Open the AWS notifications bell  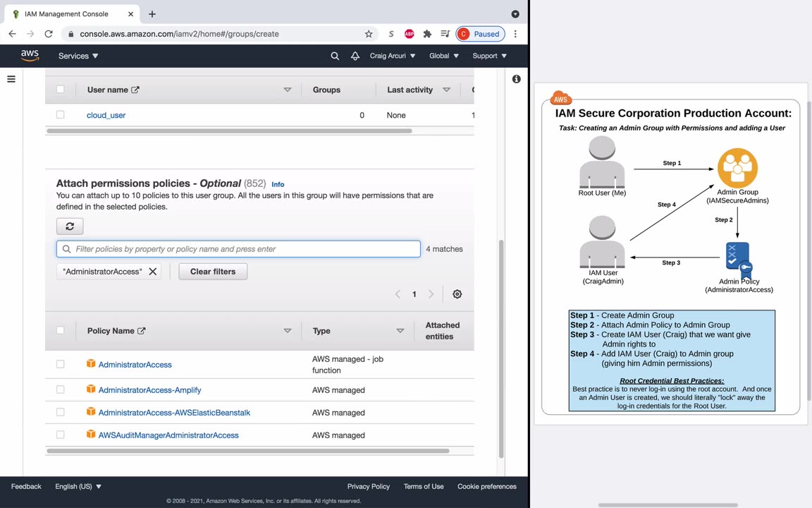click(x=355, y=56)
